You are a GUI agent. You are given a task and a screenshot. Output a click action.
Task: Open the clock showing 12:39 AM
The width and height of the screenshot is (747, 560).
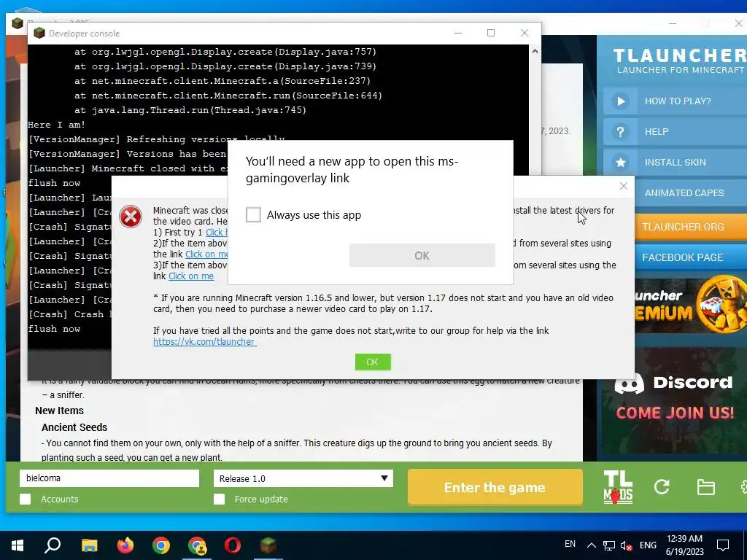click(x=684, y=545)
